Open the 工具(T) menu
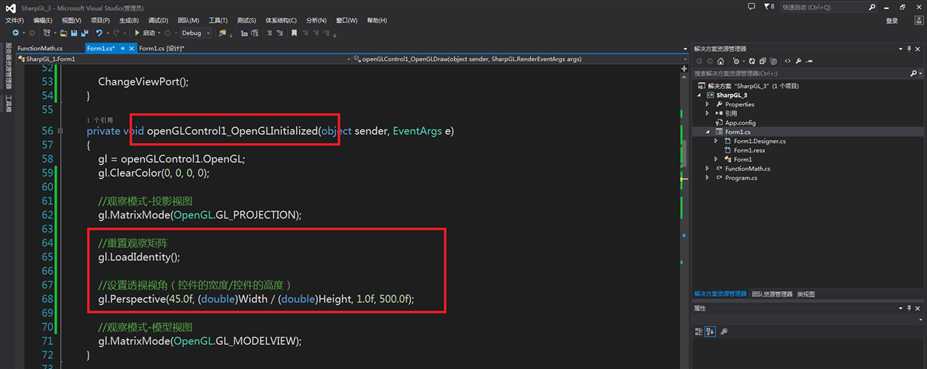 tap(218, 20)
